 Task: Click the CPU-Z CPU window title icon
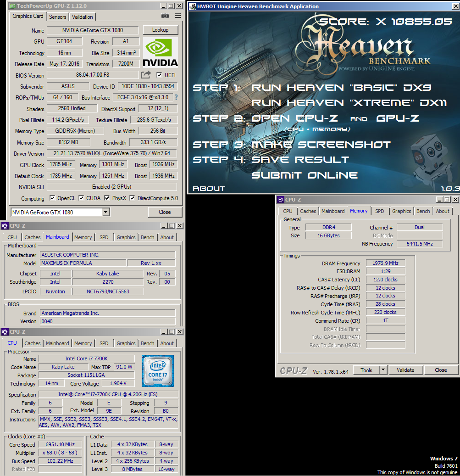(5, 332)
